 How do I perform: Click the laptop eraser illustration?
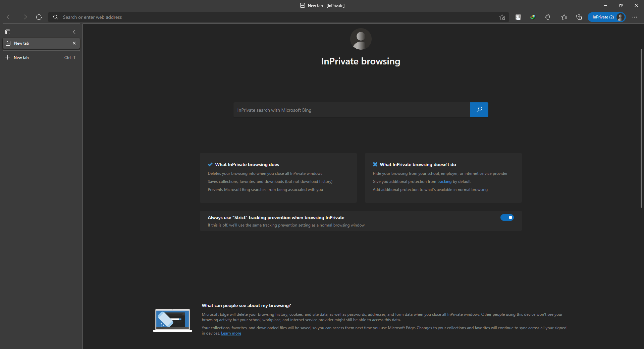pos(172,320)
